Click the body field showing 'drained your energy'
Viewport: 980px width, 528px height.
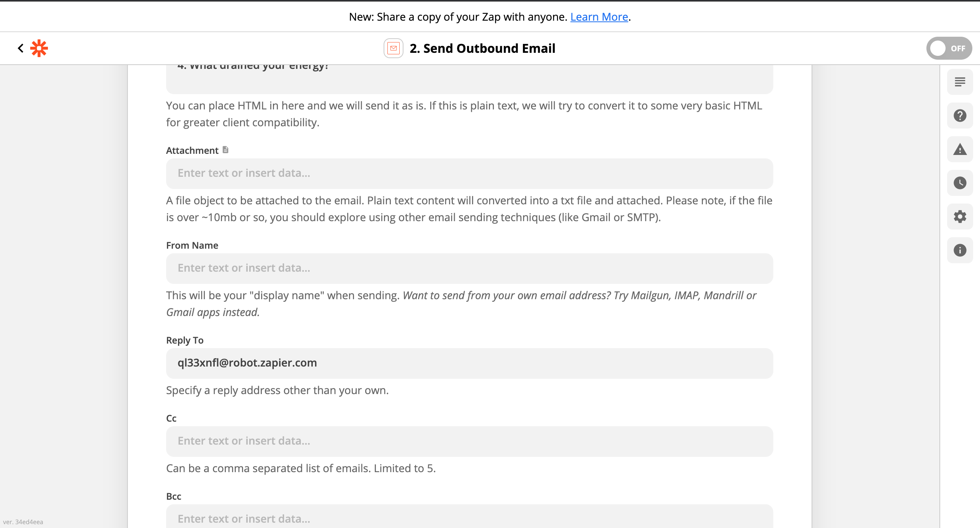point(469,79)
